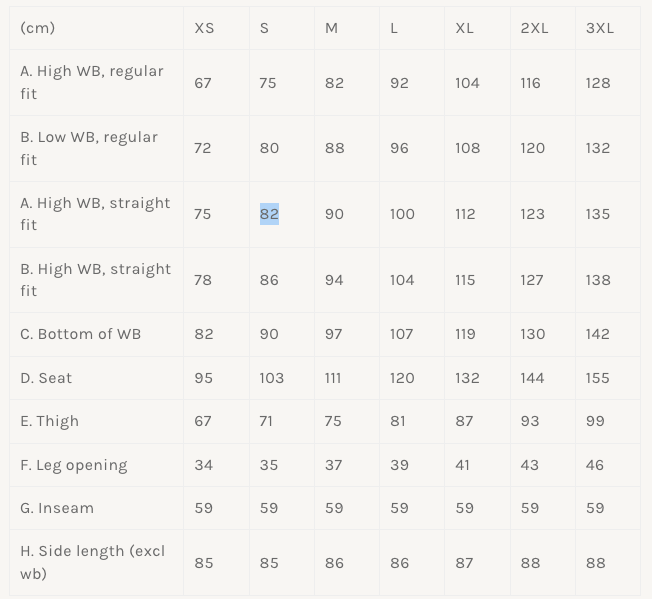The image size is (652, 599).
Task: Click the 'A. High WB, regular fit' row label
Action: (92, 82)
